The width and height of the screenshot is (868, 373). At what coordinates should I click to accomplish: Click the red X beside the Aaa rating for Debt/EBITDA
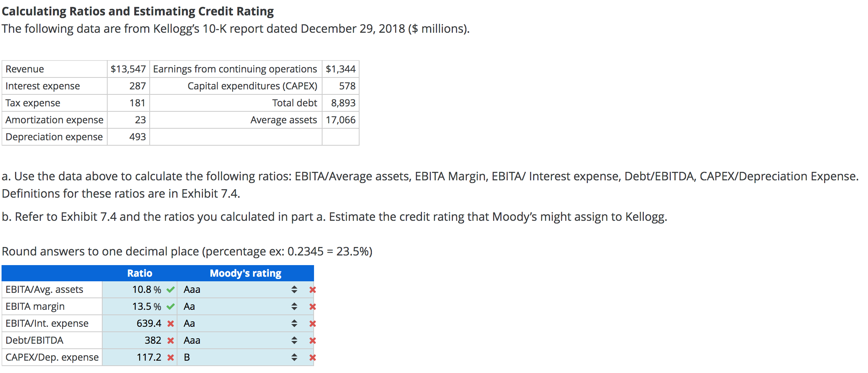pos(312,340)
